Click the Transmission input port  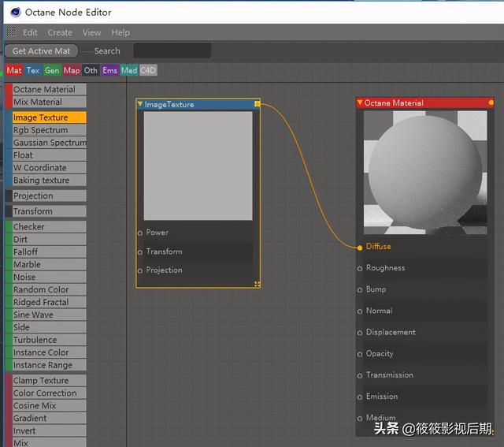(360, 375)
